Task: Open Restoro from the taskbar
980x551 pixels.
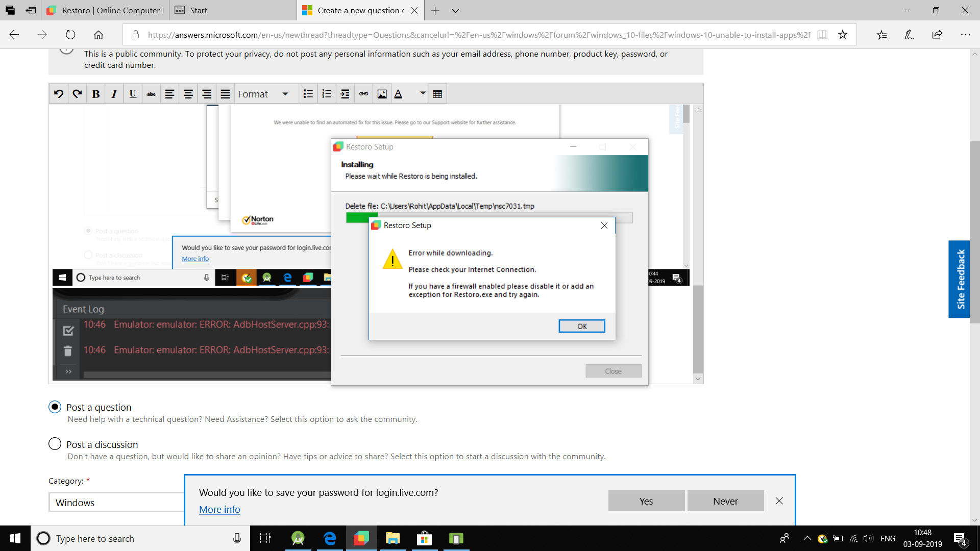Action: pos(361,538)
